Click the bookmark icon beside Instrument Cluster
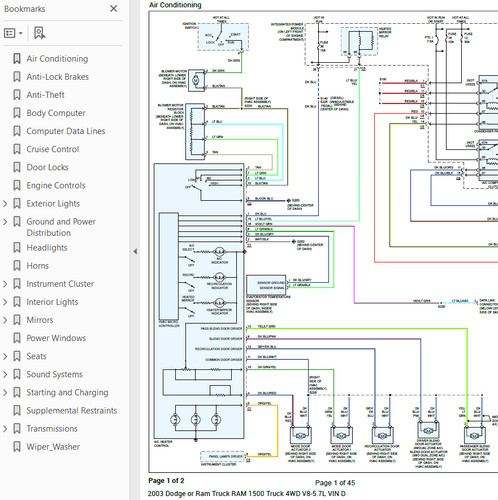The height and width of the screenshot is (500, 498). (x=17, y=284)
